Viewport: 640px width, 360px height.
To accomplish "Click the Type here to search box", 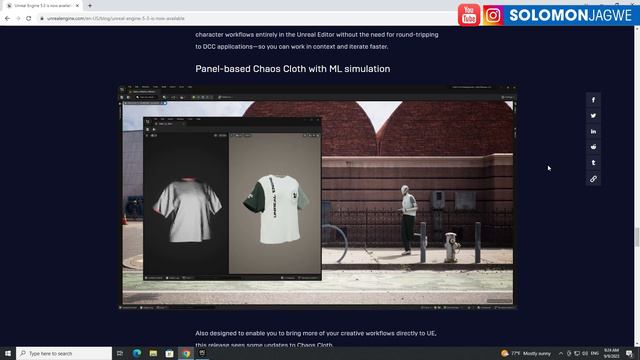I will coord(64,353).
